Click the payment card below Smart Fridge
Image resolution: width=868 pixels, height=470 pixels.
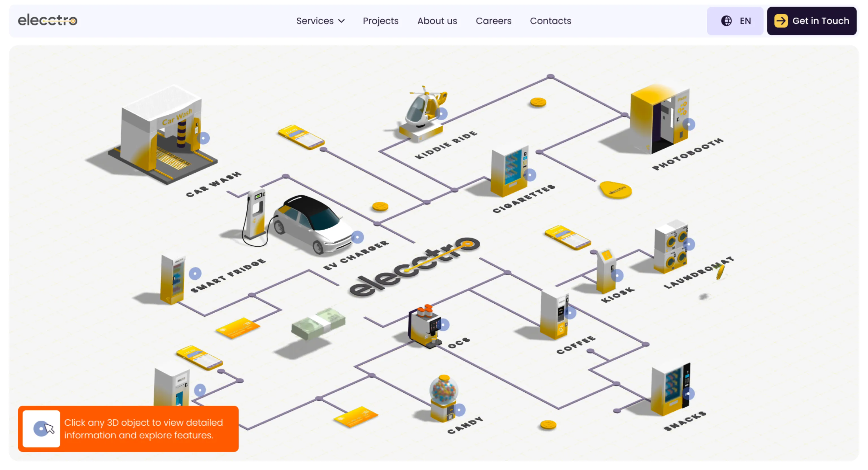pos(238,327)
